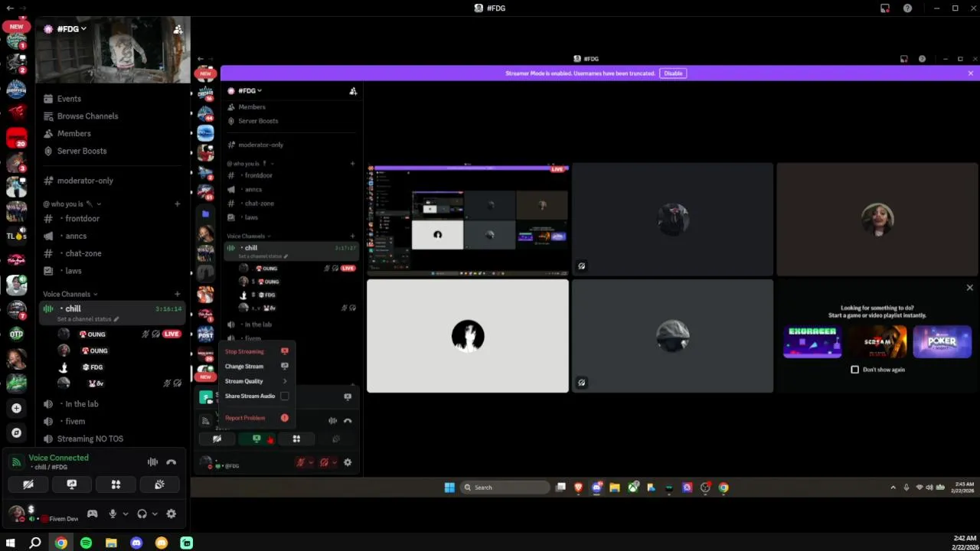Image resolution: width=980 pixels, height=551 pixels.
Task: Select Change Stream in the context menu
Action: click(256, 366)
